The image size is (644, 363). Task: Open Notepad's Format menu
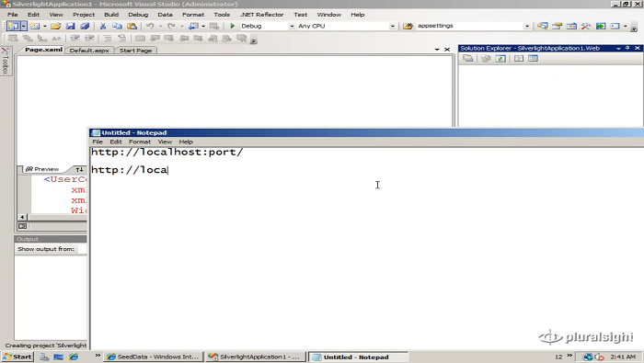140,142
